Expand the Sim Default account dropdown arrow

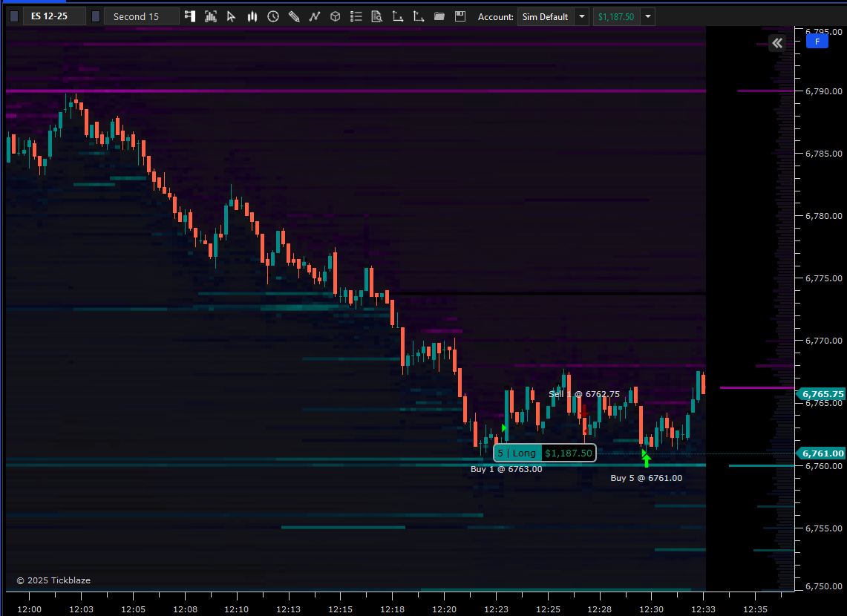click(582, 16)
